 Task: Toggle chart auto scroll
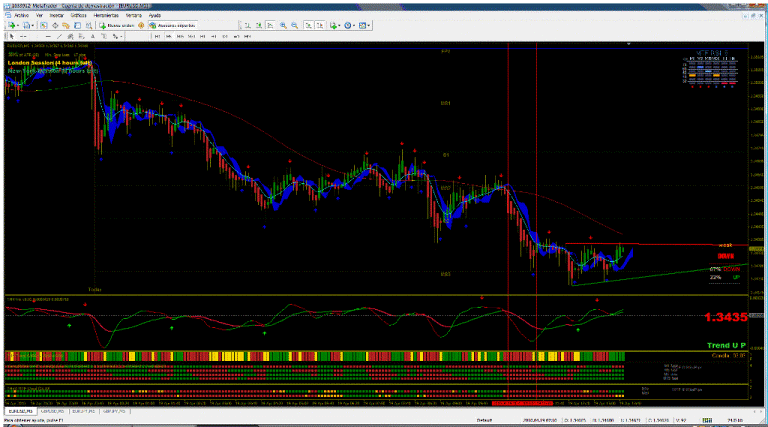point(308,25)
